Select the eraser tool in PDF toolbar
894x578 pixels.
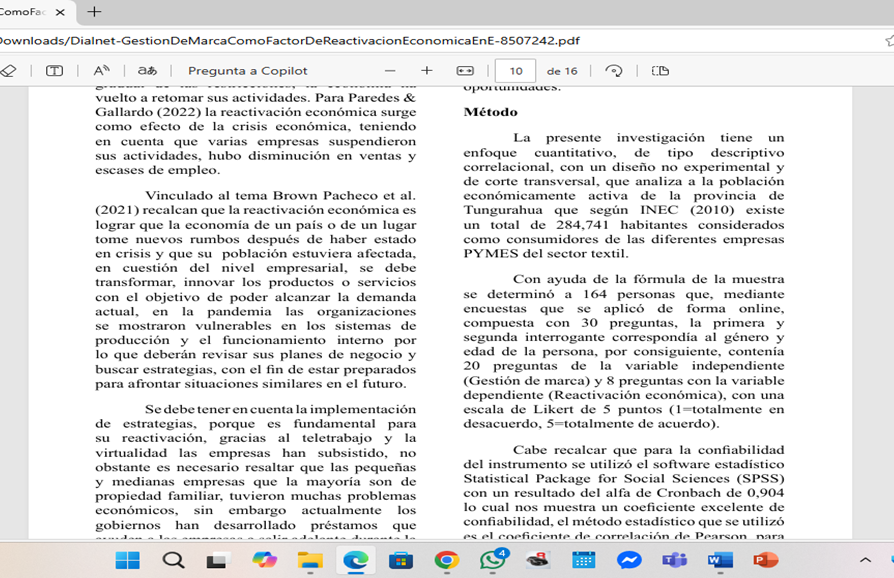(8, 71)
